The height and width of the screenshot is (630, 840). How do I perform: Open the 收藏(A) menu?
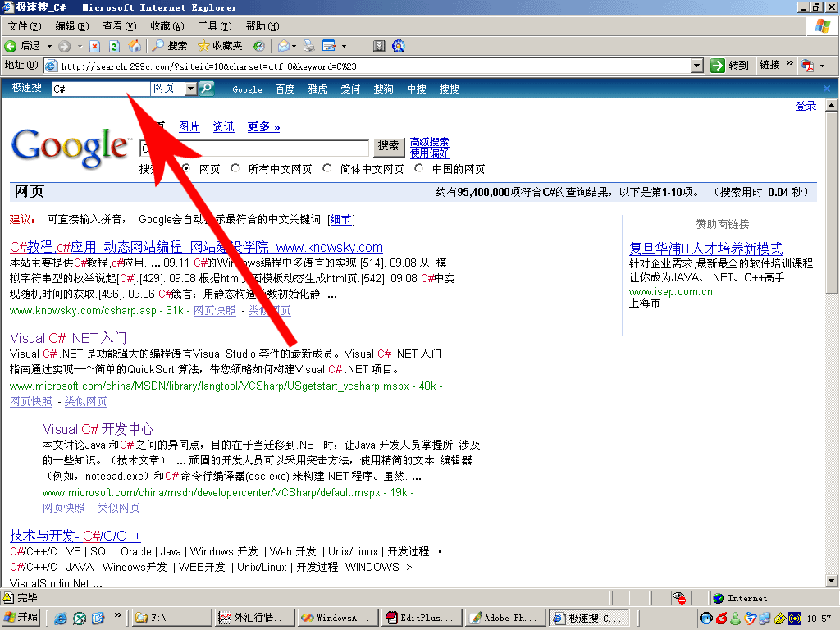167,26
